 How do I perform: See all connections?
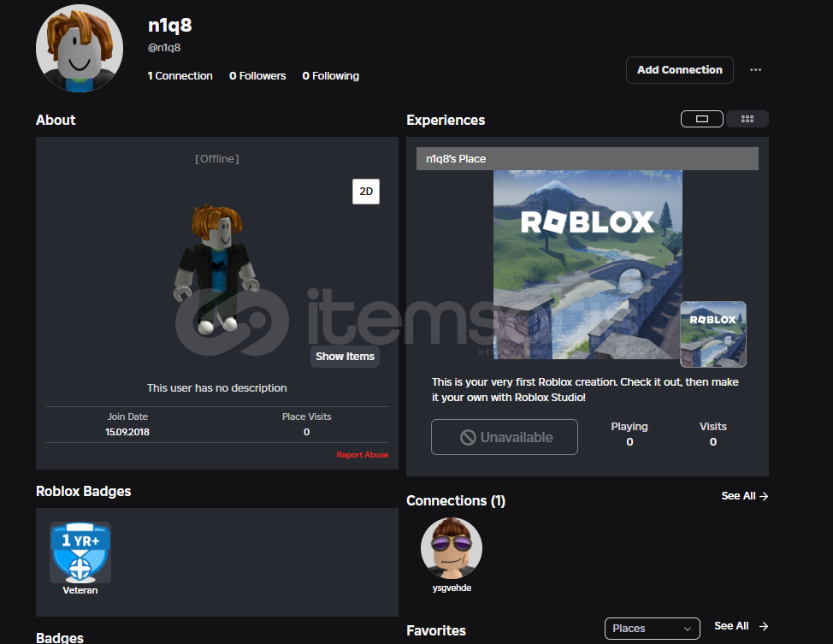pyautogui.click(x=744, y=496)
